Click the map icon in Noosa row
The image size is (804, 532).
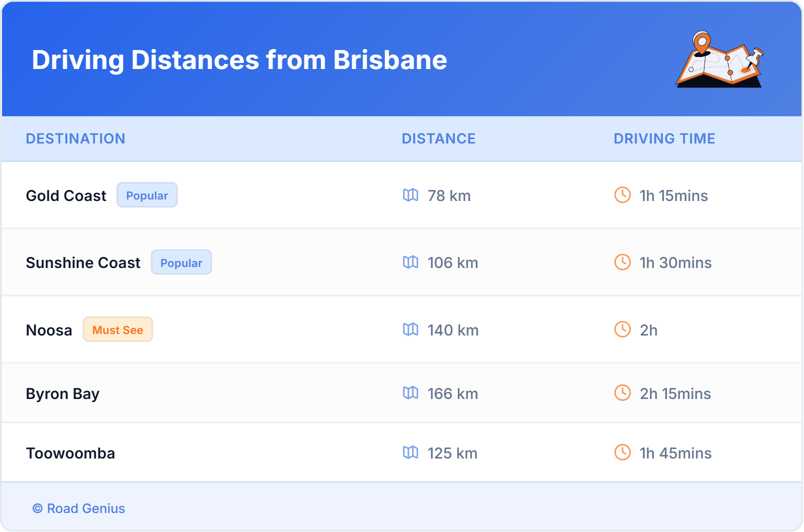[x=410, y=329]
